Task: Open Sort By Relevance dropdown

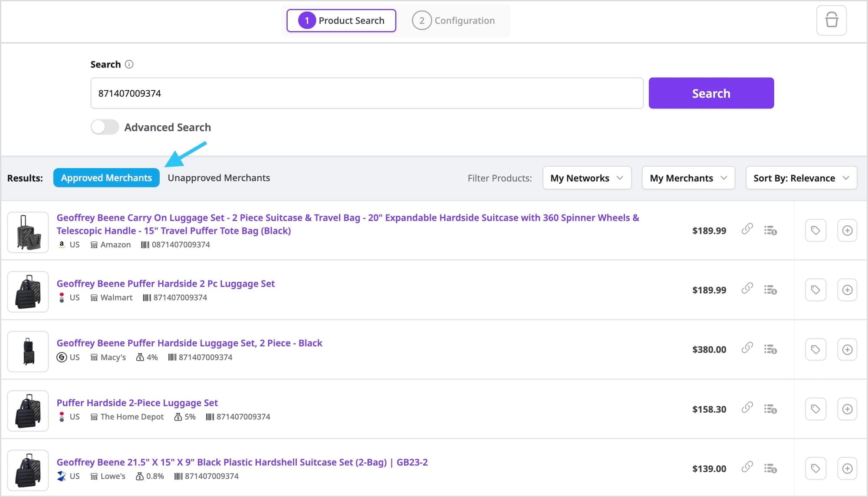Action: point(801,178)
